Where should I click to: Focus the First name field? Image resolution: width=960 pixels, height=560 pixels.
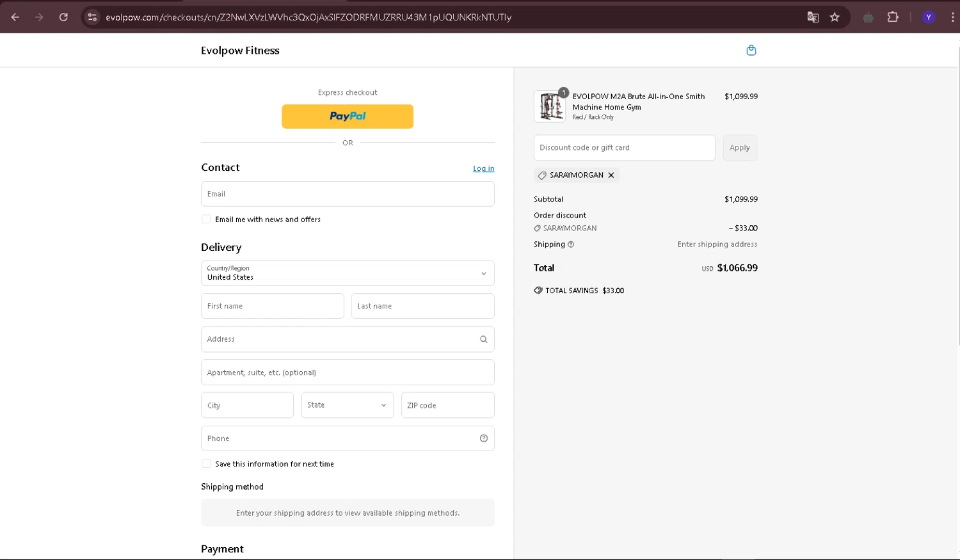coord(273,306)
